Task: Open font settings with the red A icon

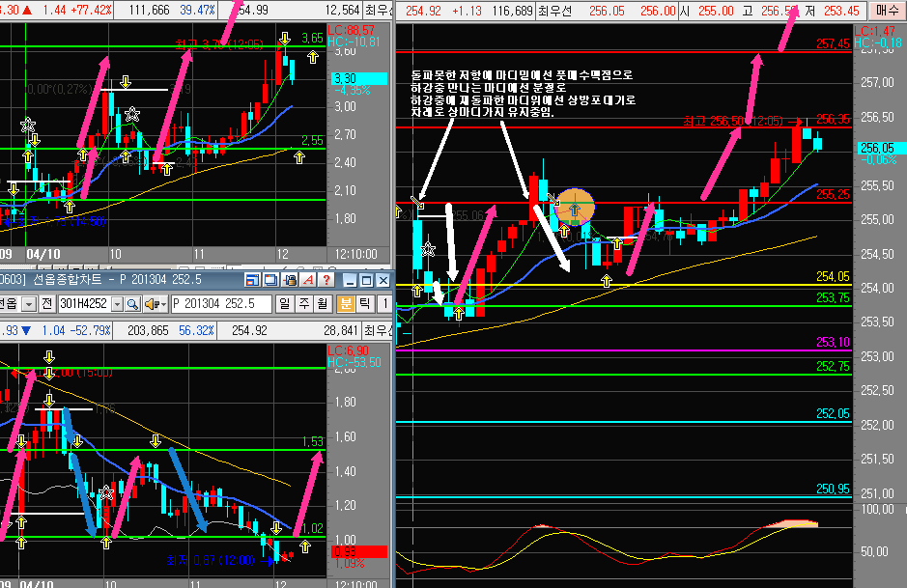Action: pos(308,280)
